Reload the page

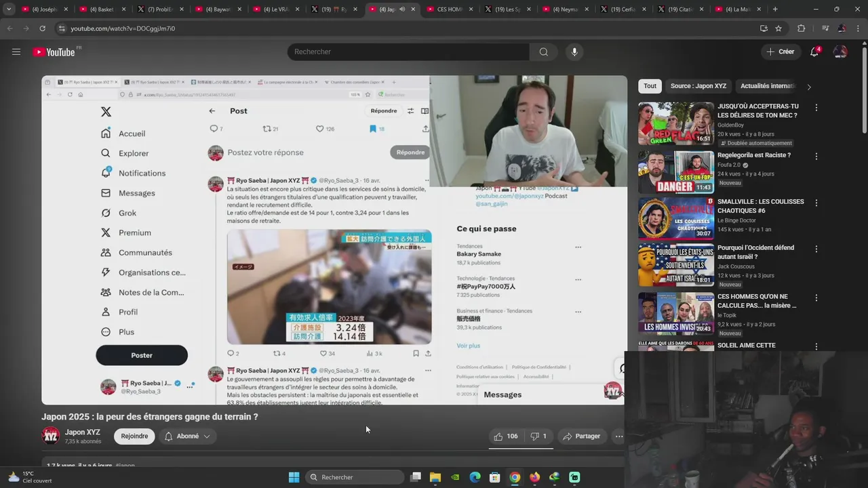tap(42, 28)
